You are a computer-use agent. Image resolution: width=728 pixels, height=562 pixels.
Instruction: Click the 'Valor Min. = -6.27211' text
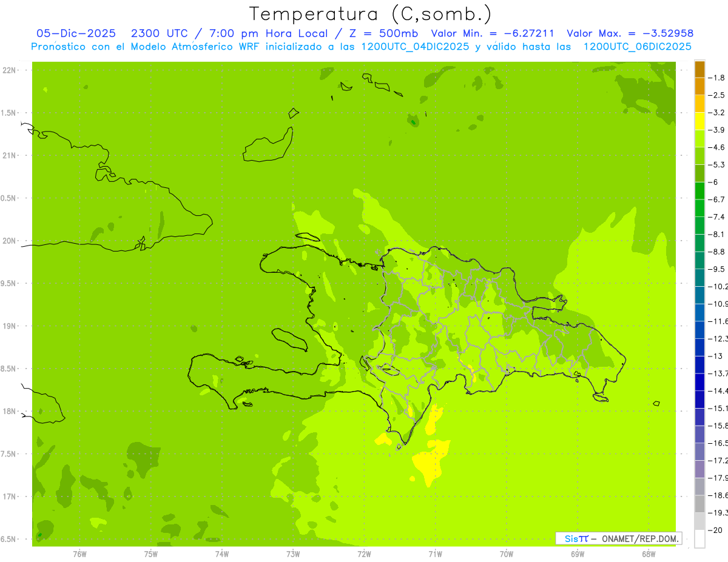click(x=492, y=33)
